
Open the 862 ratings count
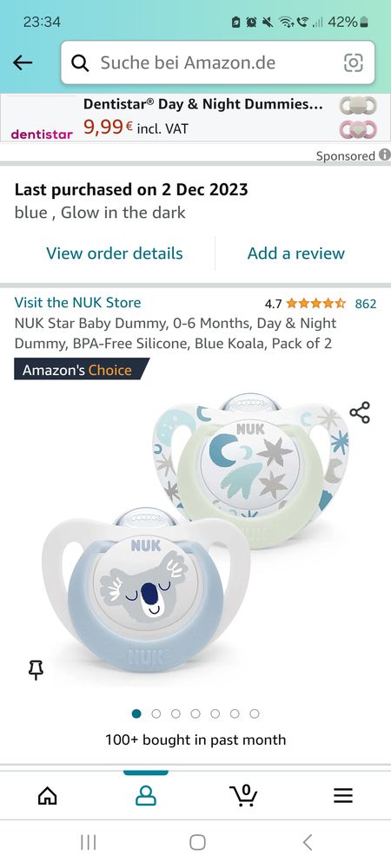[366, 303]
